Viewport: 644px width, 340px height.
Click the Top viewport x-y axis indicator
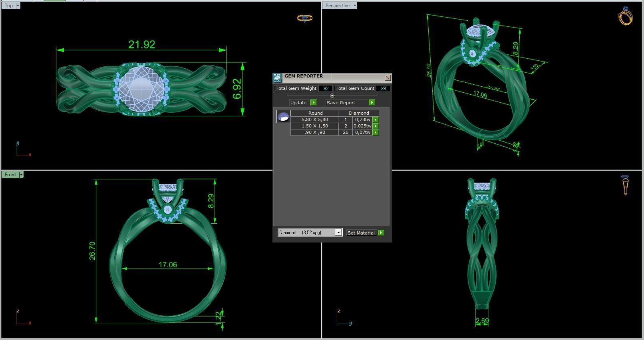pyautogui.click(x=23, y=149)
